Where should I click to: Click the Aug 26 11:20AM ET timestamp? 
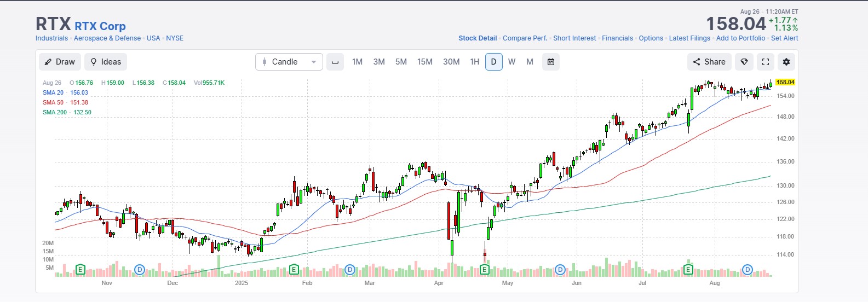(769, 11)
